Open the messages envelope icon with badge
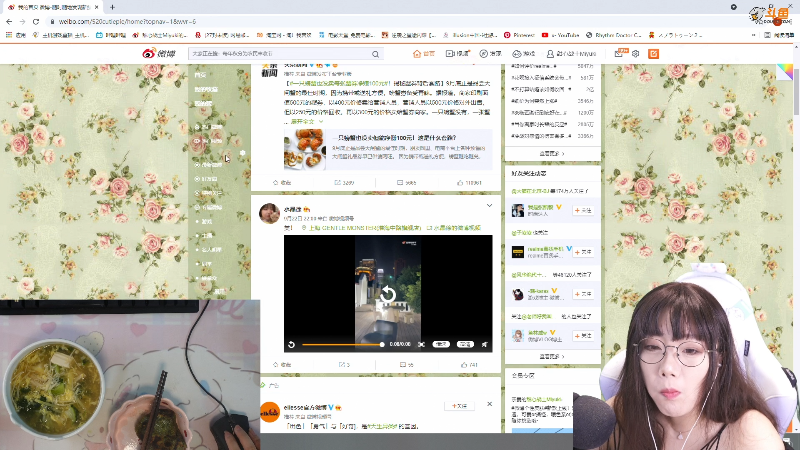 coord(619,53)
